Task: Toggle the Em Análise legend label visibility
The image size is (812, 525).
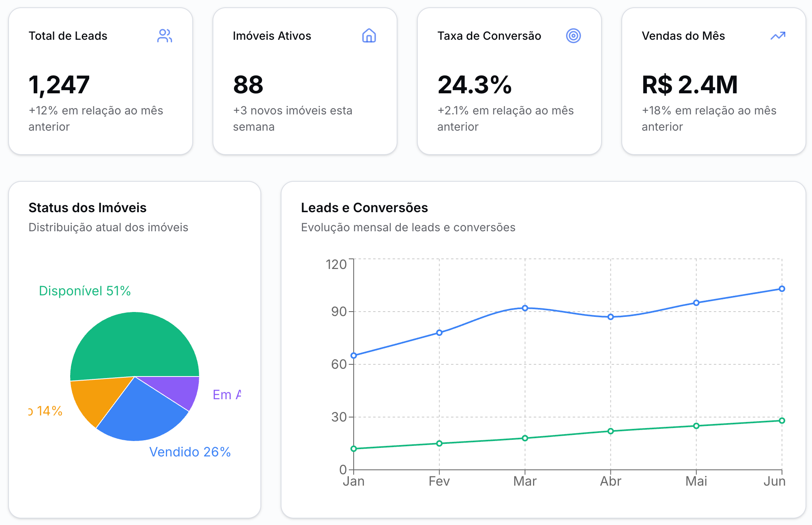Action: [x=227, y=394]
